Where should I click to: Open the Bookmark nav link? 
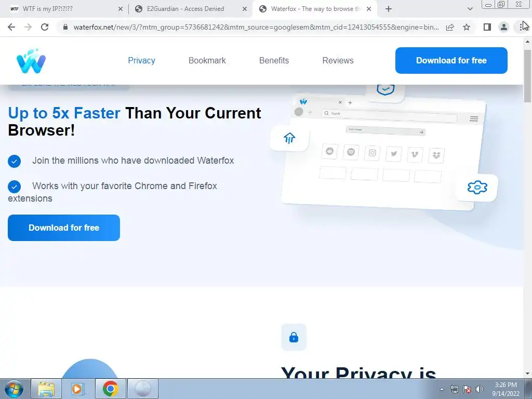pos(207,60)
